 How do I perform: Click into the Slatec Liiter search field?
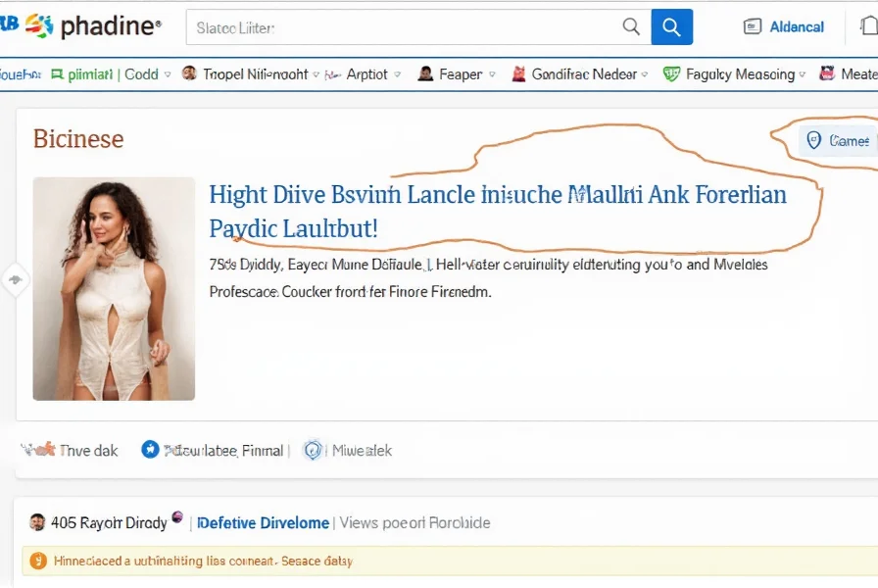coord(402,27)
